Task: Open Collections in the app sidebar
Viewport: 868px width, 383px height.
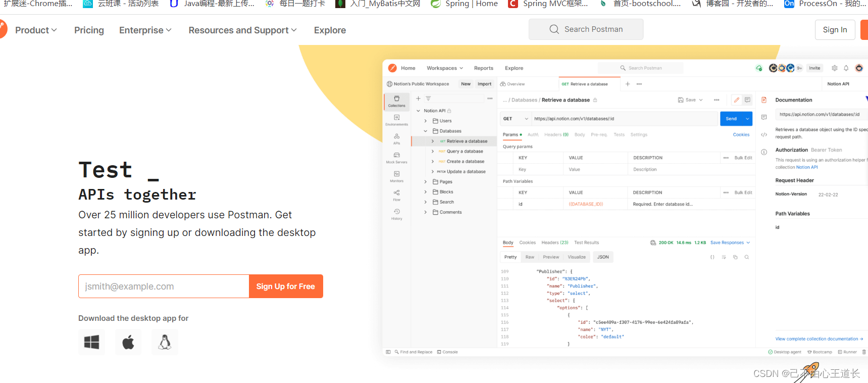Action: click(396, 102)
